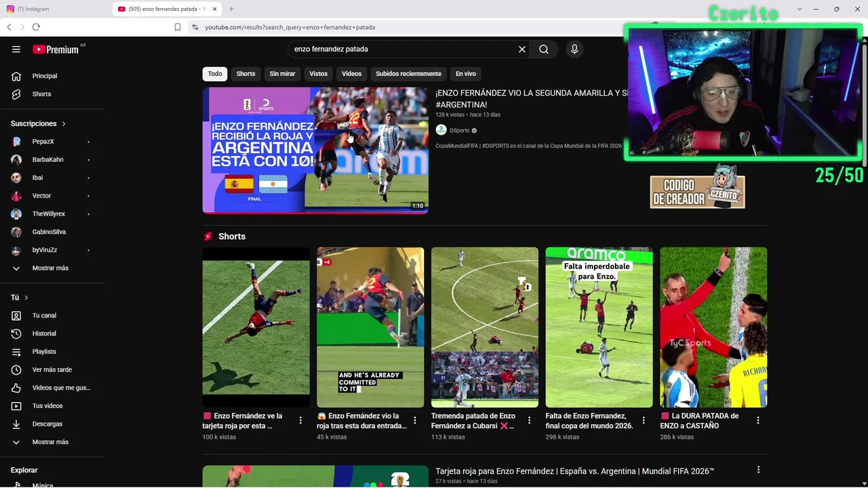The image size is (868, 488).
Task: Start voice search with the microphone
Action: pyautogui.click(x=574, y=49)
